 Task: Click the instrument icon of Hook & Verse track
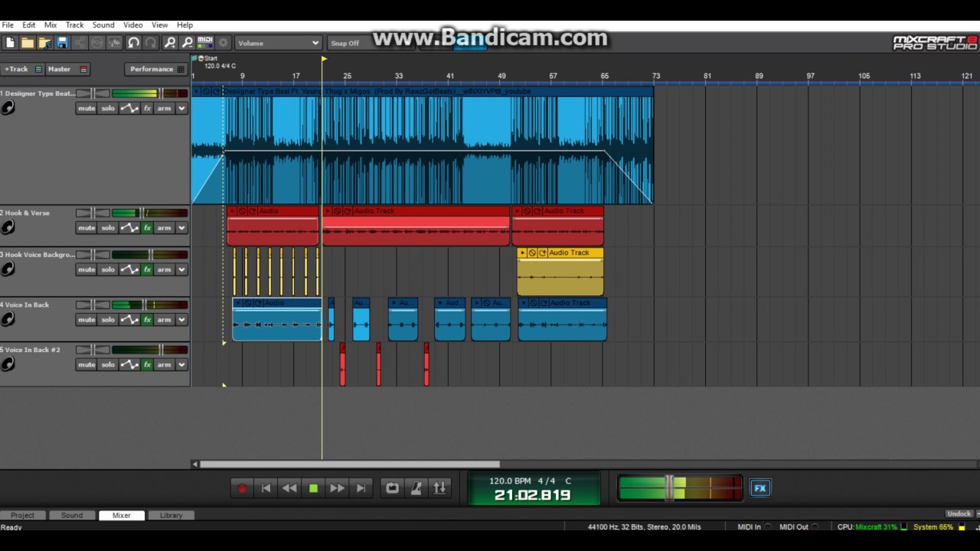(8, 227)
